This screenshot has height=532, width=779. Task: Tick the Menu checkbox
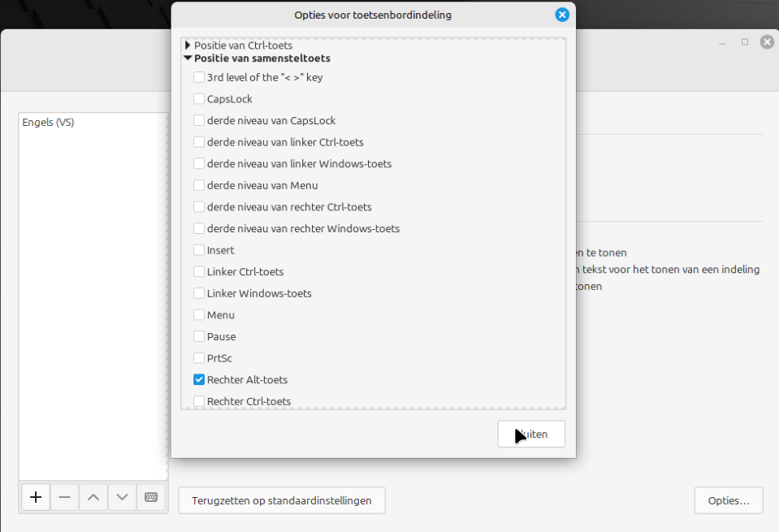(199, 315)
